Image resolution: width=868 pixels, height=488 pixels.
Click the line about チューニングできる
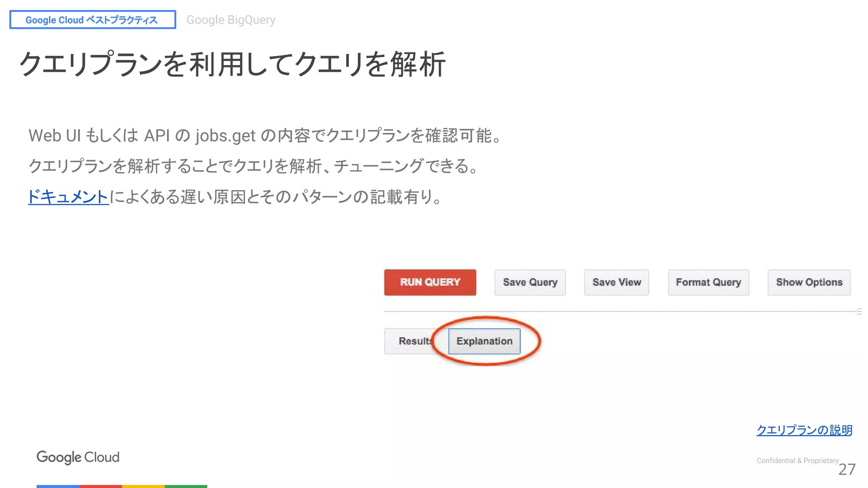pos(253,166)
